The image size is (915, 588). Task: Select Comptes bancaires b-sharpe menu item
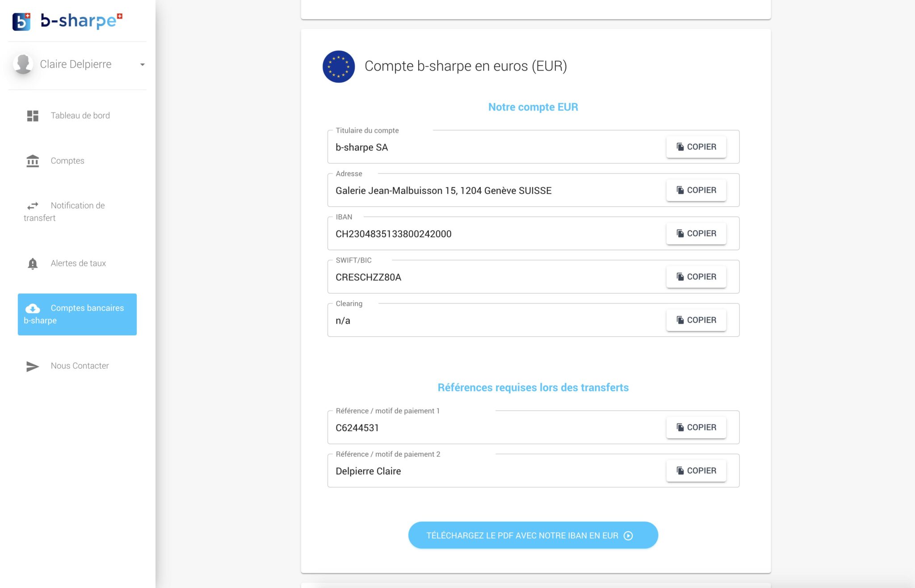77,314
